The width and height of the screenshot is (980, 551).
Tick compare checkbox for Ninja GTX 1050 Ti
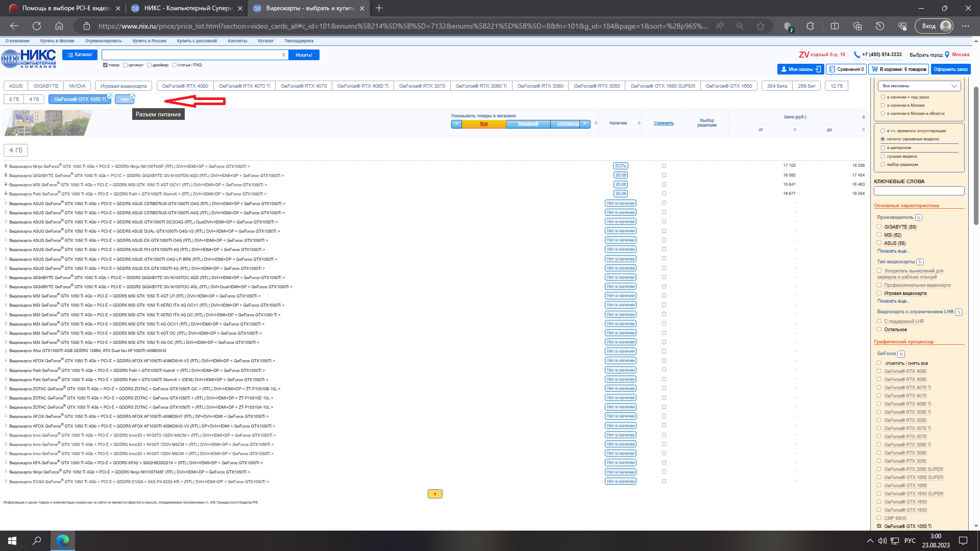tap(664, 166)
